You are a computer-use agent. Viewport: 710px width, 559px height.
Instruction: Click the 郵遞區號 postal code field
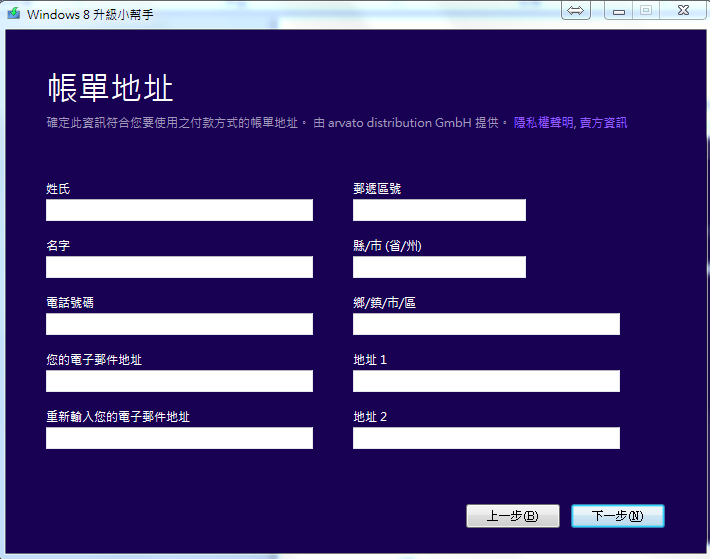pos(439,210)
